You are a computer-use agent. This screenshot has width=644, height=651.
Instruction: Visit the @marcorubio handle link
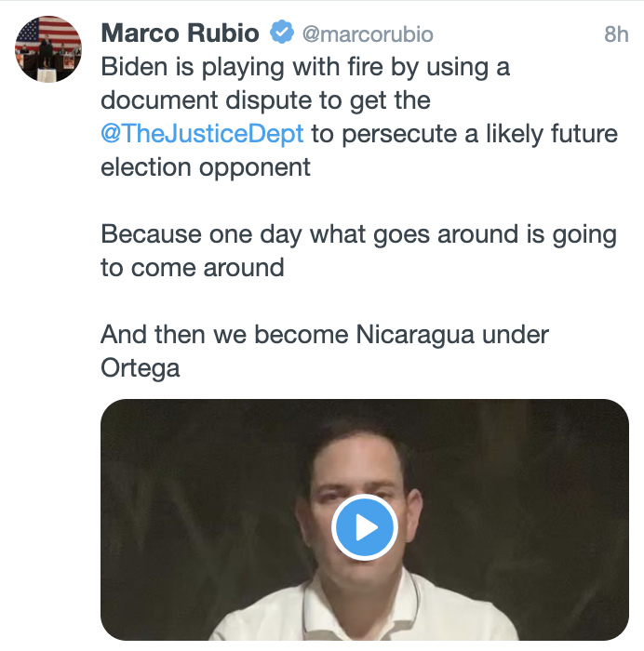(368, 34)
